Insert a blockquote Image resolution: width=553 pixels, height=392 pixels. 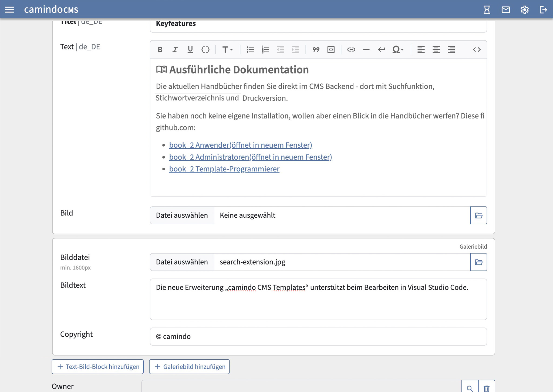pyautogui.click(x=316, y=49)
